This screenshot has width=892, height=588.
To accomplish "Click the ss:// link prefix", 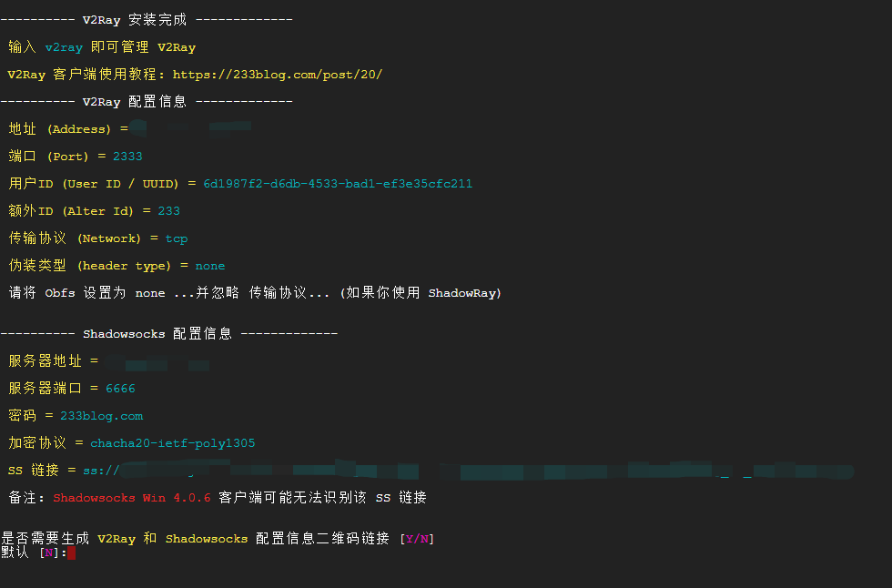I will 101,471.
